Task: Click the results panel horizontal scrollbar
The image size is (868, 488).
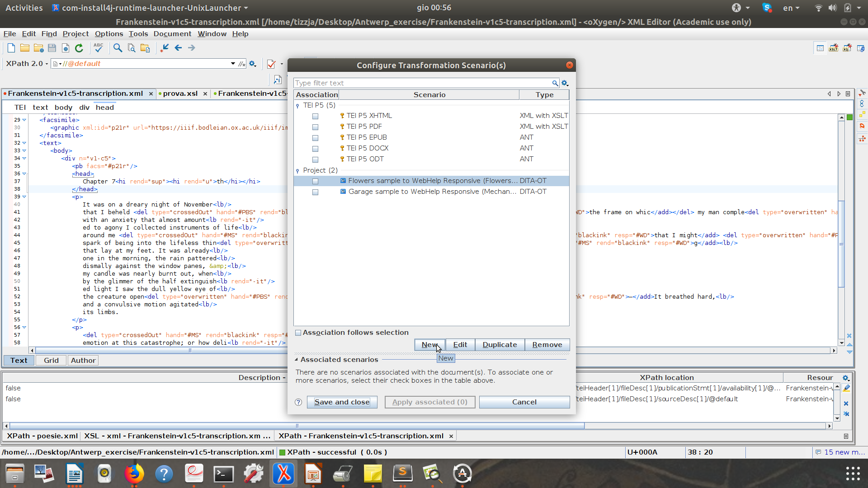Action: 297,426
